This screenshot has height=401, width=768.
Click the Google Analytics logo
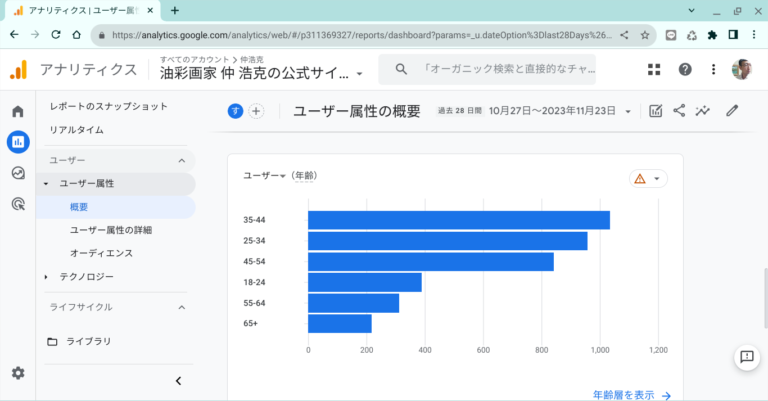coord(19,70)
